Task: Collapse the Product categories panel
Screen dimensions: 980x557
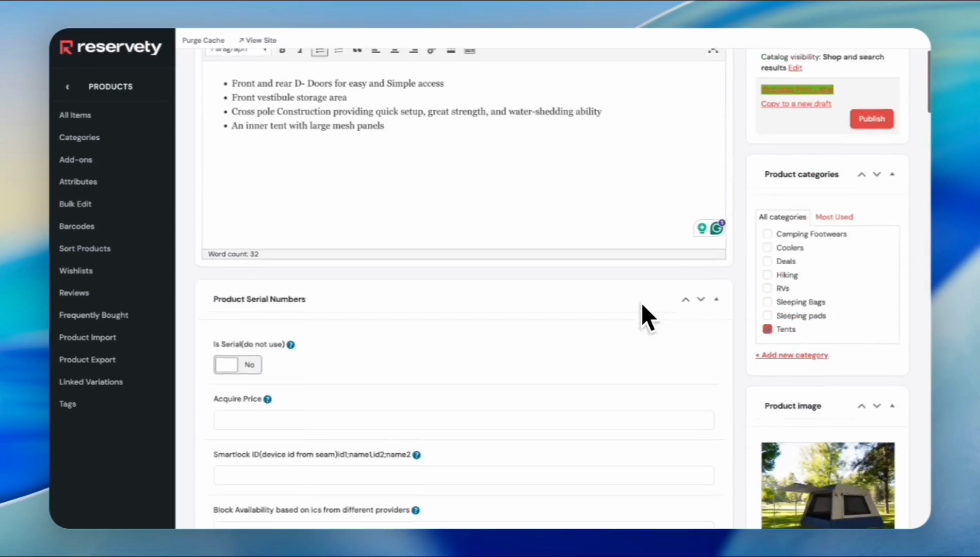Action: [x=892, y=174]
